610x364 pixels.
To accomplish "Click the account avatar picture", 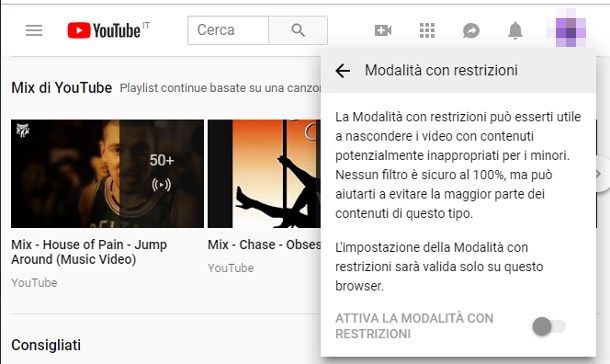I will tap(571, 32).
